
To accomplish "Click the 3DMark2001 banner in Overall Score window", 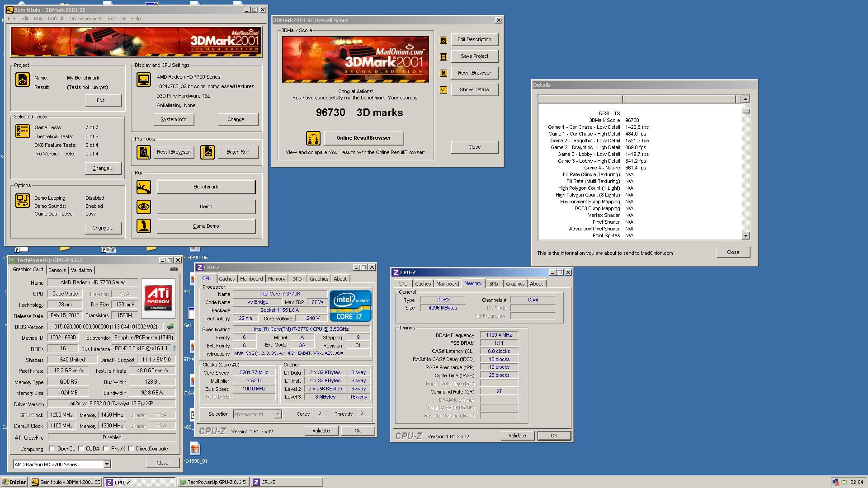I will [355, 59].
